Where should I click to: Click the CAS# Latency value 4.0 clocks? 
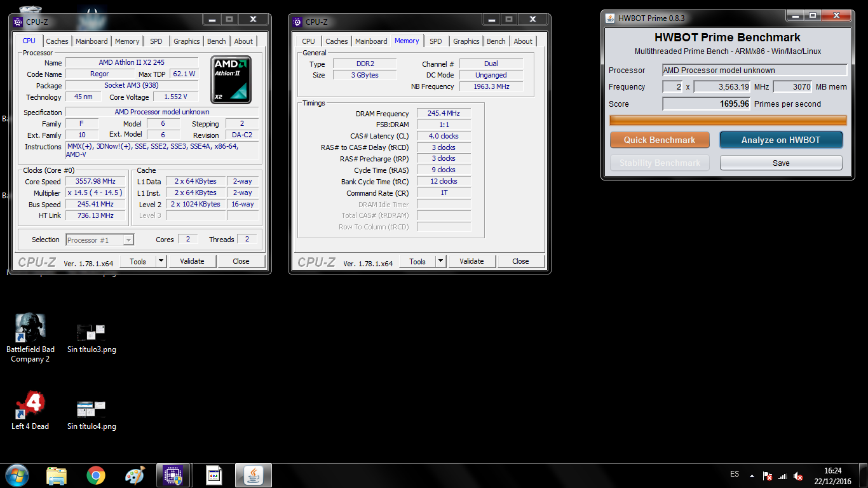(x=444, y=136)
